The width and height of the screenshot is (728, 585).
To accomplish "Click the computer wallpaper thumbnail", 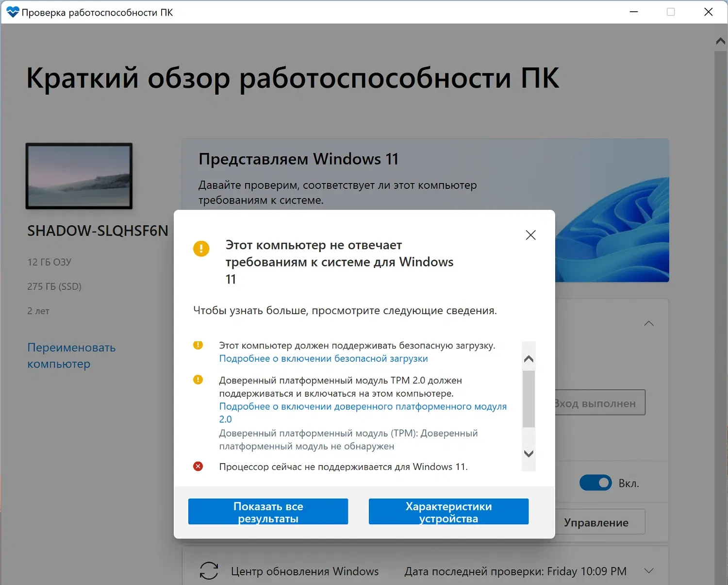I will coord(79,176).
